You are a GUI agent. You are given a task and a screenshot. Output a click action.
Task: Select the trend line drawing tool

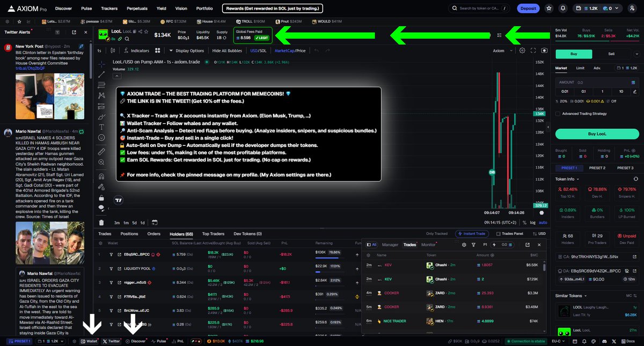tap(102, 74)
